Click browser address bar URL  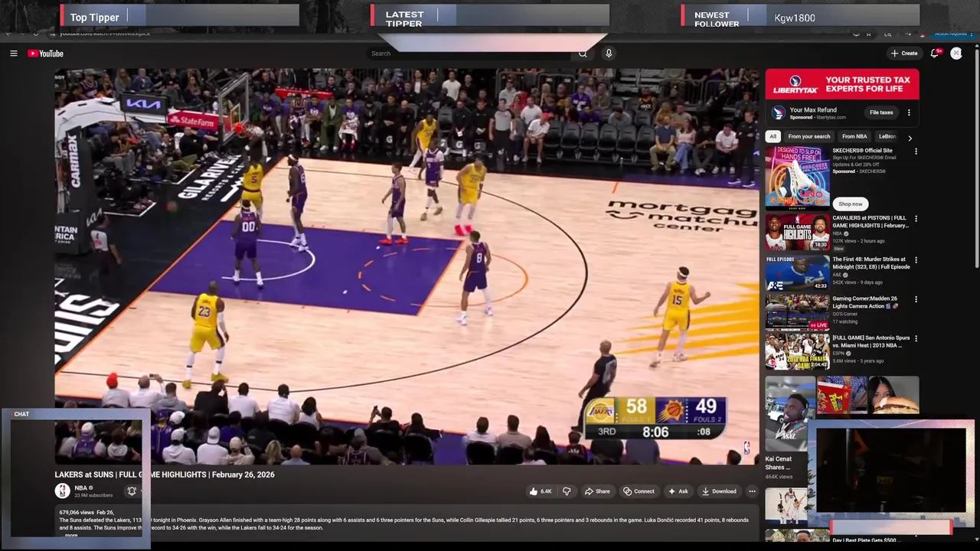click(105, 34)
